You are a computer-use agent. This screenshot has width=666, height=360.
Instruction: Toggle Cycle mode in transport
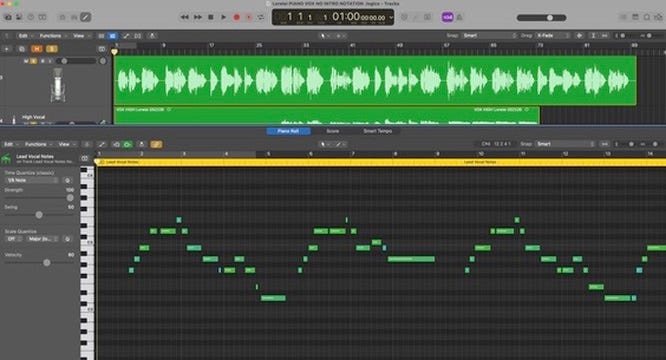[x=261, y=17]
